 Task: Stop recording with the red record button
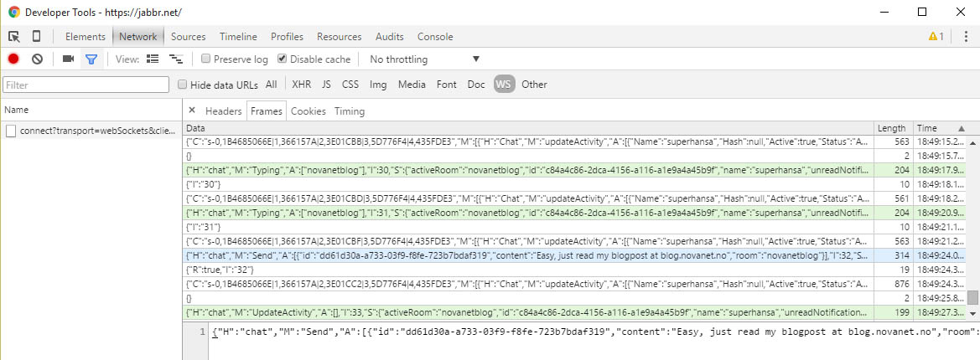13,59
